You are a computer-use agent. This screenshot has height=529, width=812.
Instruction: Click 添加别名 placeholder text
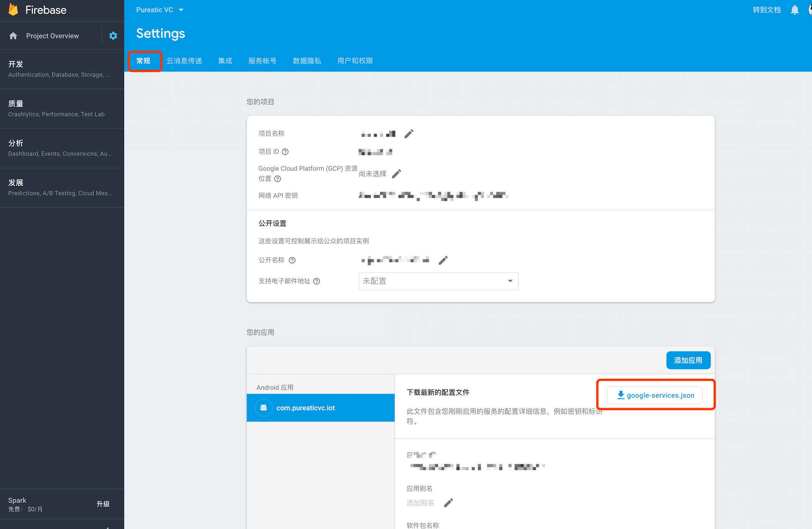[x=421, y=503]
